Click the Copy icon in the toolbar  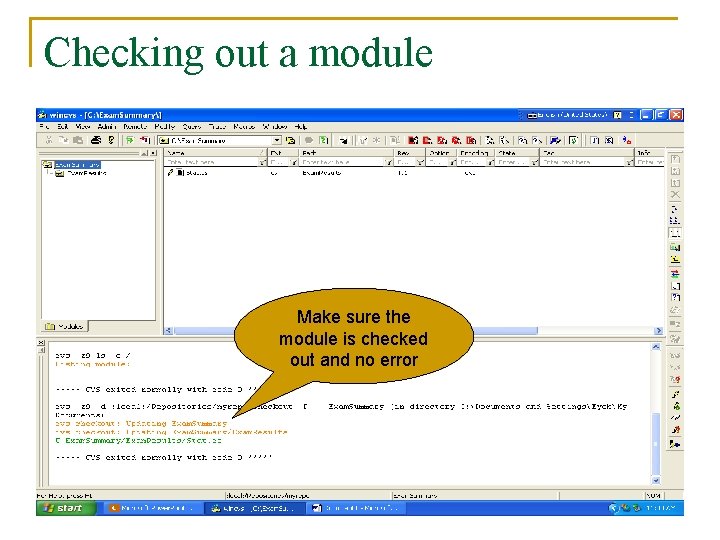[63, 140]
